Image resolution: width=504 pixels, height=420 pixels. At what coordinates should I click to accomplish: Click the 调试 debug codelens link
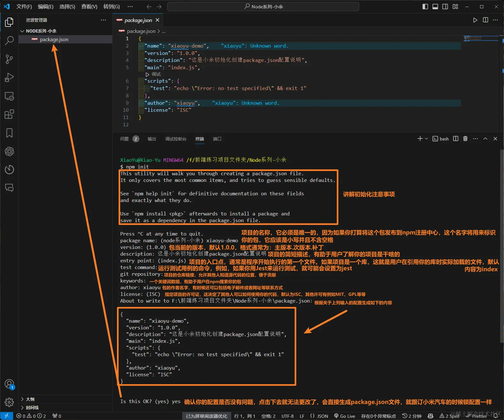pos(156,74)
